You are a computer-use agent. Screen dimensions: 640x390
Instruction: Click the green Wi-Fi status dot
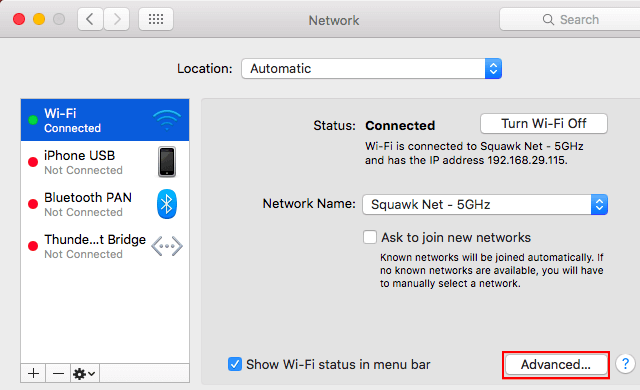[x=33, y=120]
